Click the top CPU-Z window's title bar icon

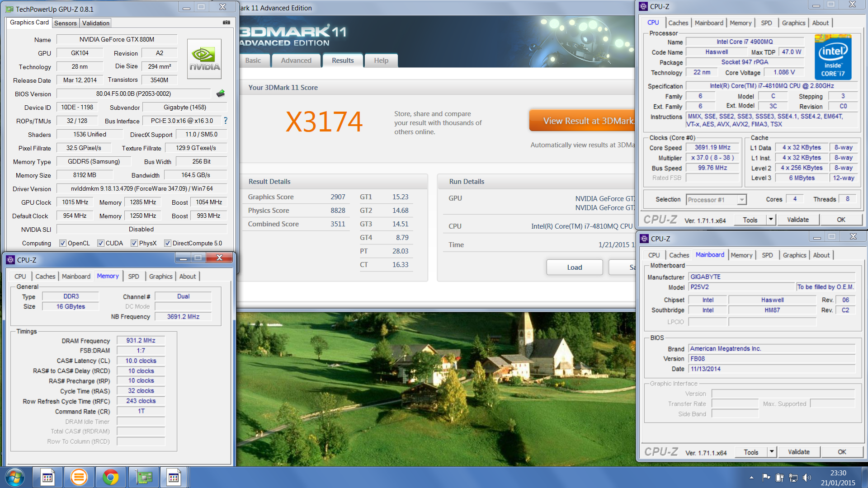pos(644,6)
